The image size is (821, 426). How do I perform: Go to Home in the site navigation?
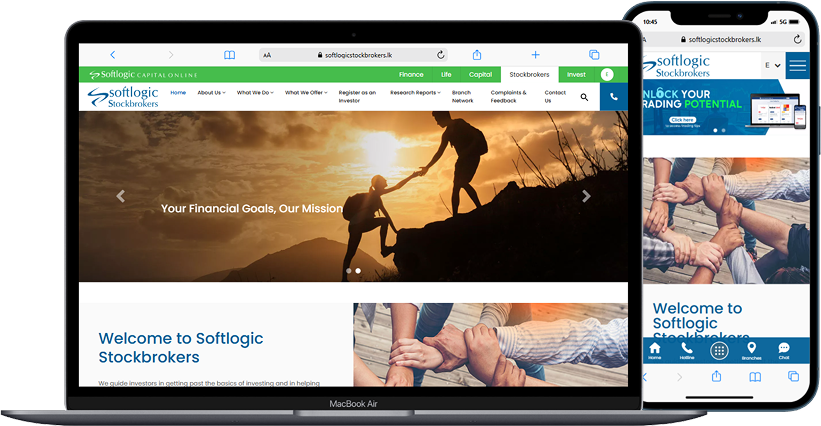[178, 93]
